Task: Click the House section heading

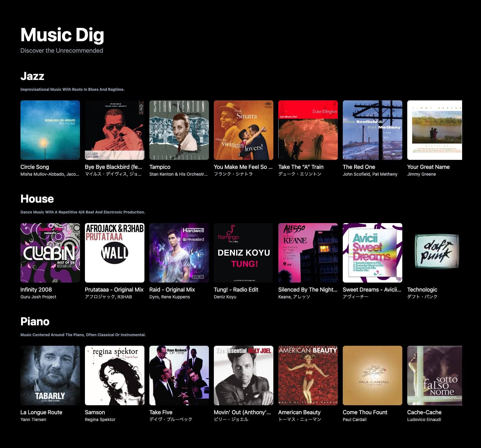Action: point(37,199)
